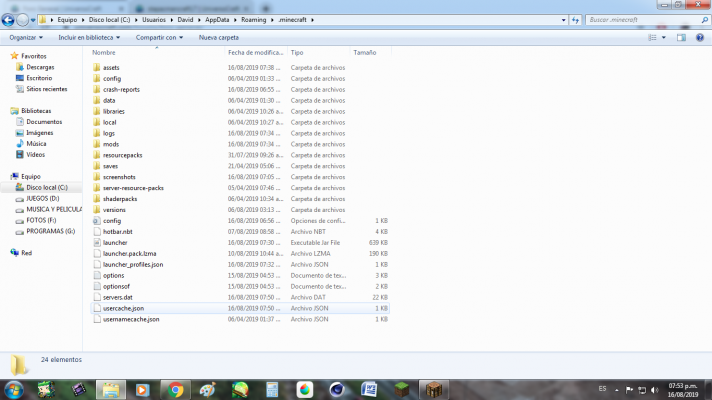
Task: Open Imágenes library
Action: pyautogui.click(x=40, y=133)
